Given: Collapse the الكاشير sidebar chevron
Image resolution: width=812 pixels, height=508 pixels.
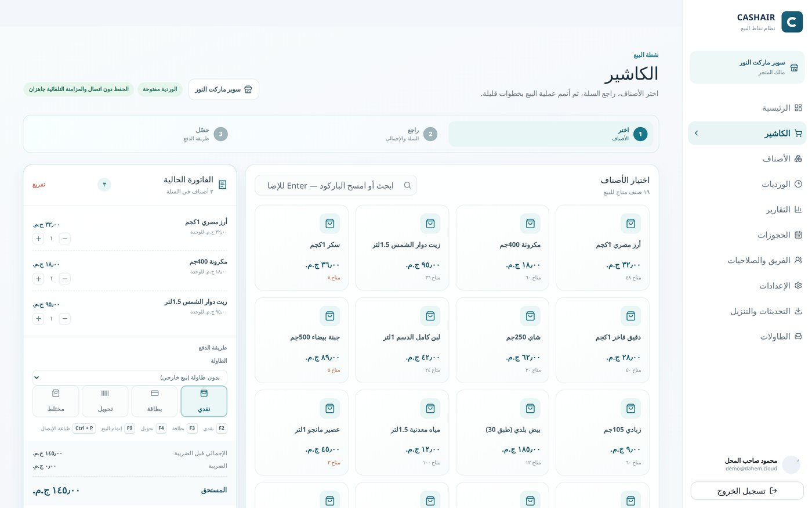Looking at the screenshot, I should (697, 133).
